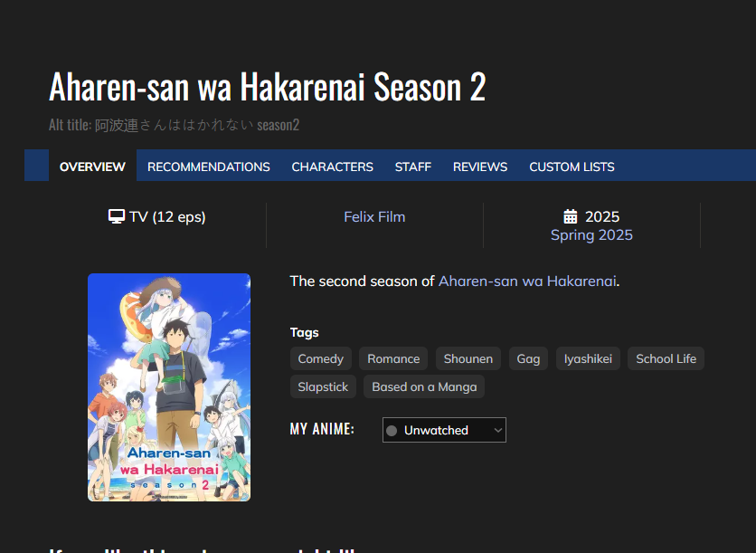Click the anime cover poster image

pos(169,387)
